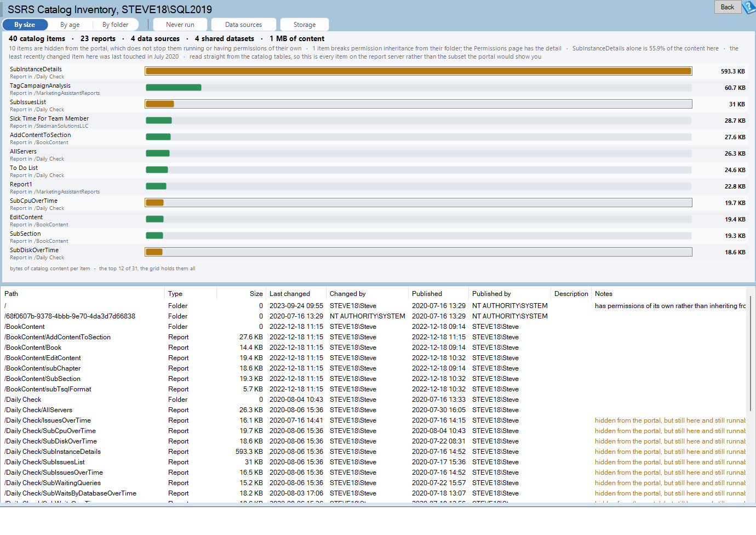Screen dimensions: 756x535
Task: Click the 60.7 KB size value
Action: click(x=735, y=88)
